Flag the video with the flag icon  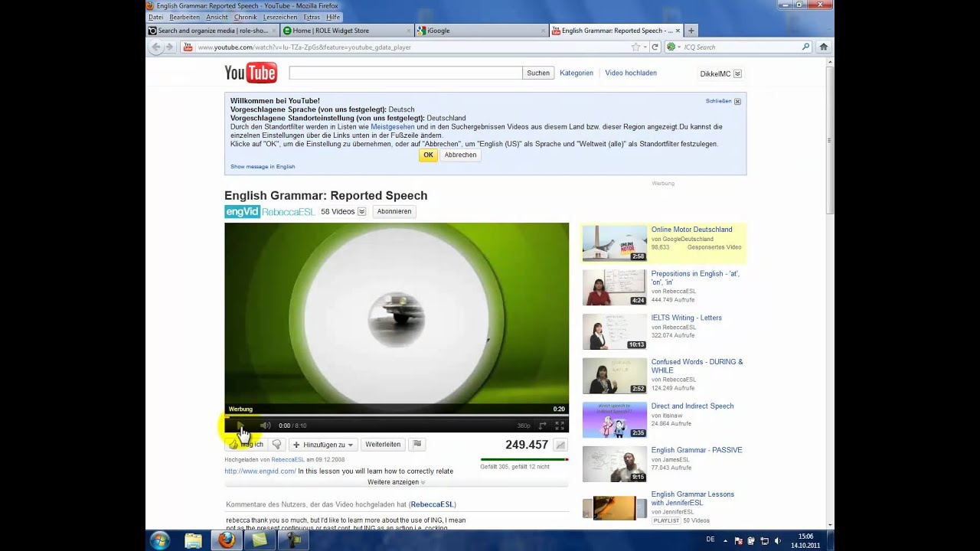(416, 445)
